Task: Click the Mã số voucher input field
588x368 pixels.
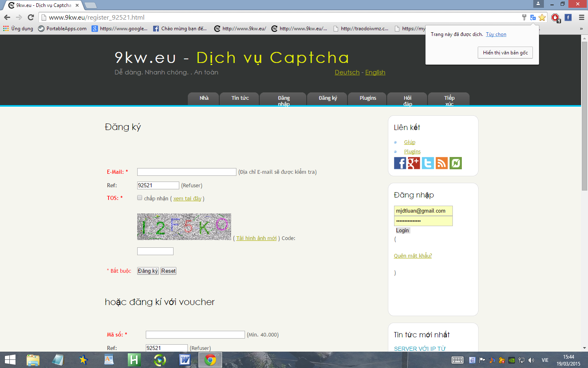Action: (x=195, y=335)
